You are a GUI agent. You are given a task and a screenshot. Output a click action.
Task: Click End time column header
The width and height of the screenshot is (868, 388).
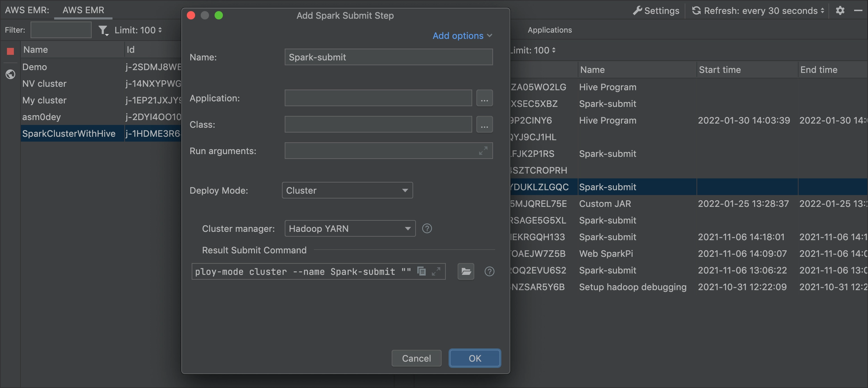pyautogui.click(x=833, y=70)
